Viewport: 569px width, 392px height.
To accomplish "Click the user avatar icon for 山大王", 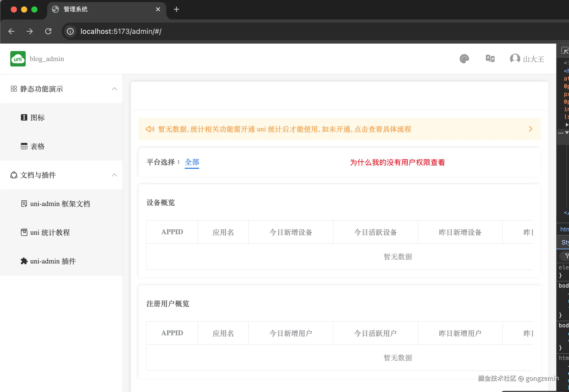I will click(515, 58).
